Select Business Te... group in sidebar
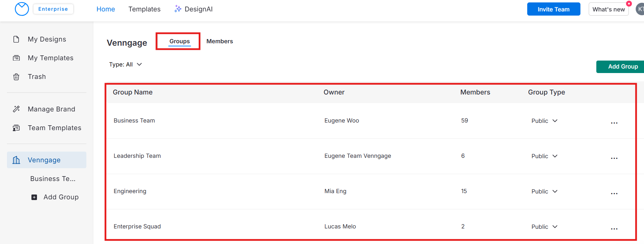The width and height of the screenshot is (644, 244). [x=53, y=179]
